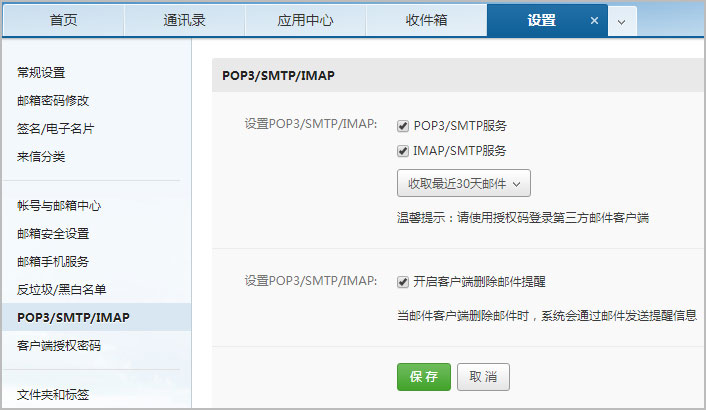Open 邮箱密码修改 in the sidebar
This screenshot has width=706, height=410.
coord(53,100)
